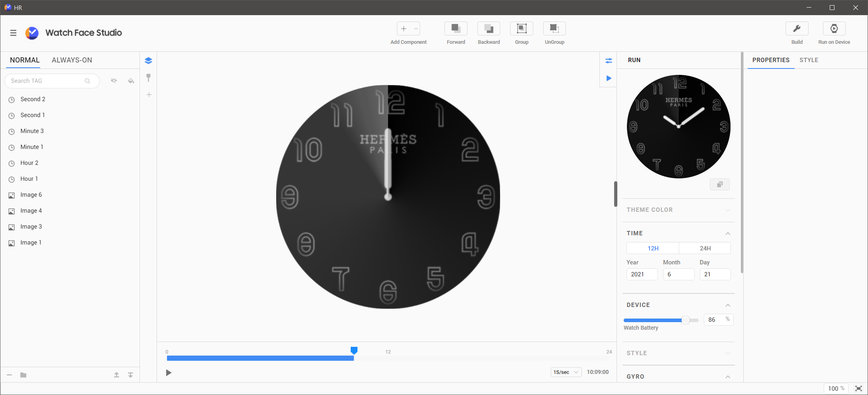The height and width of the screenshot is (395, 868).
Task: Switch to the NORMAL tab
Action: [25, 60]
